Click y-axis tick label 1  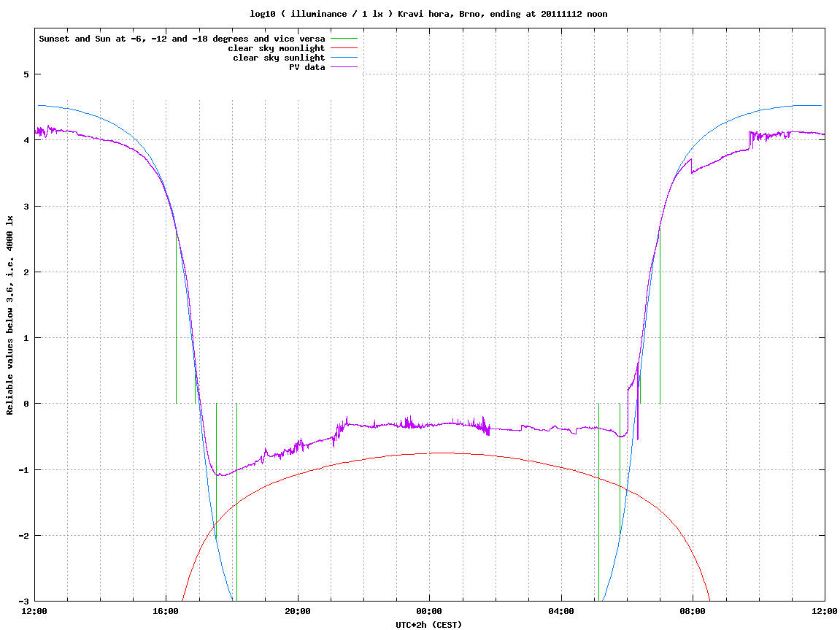tap(26, 338)
